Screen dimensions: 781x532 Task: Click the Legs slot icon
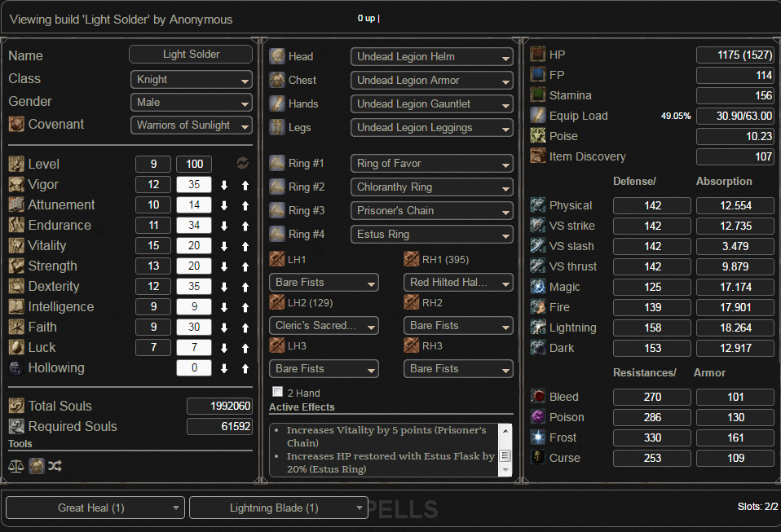tap(277, 127)
